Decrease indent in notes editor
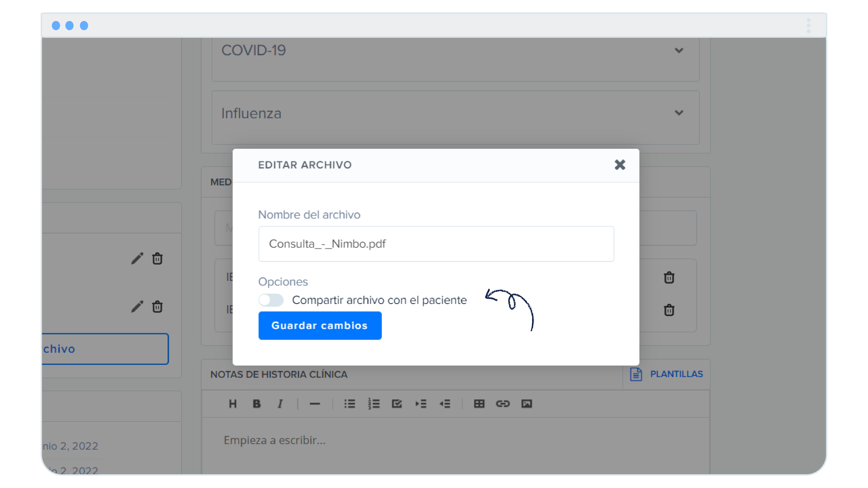The image size is (868, 488). (445, 403)
